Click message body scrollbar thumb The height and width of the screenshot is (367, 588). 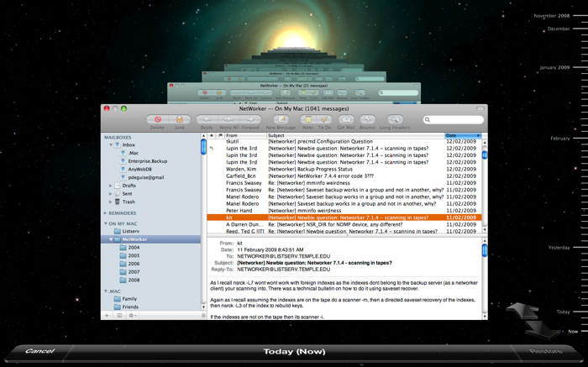point(485,250)
